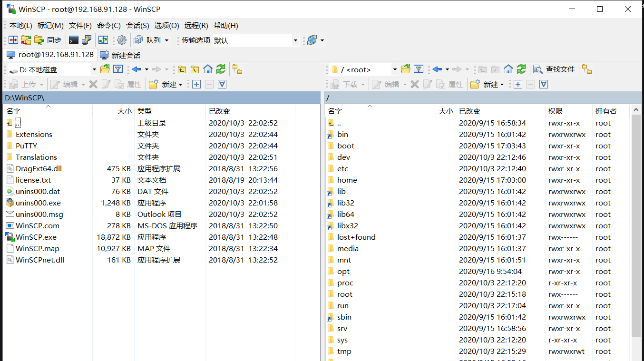The height and width of the screenshot is (361, 644).
Task: Click remote panel select files plus icon
Action: point(518,84)
